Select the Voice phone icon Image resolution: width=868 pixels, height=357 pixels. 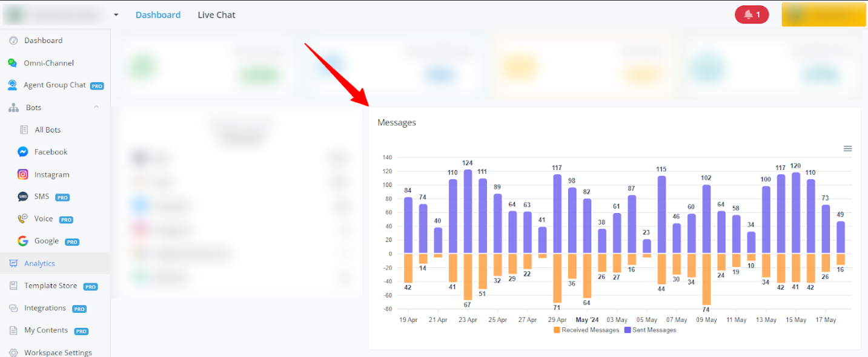(x=23, y=219)
